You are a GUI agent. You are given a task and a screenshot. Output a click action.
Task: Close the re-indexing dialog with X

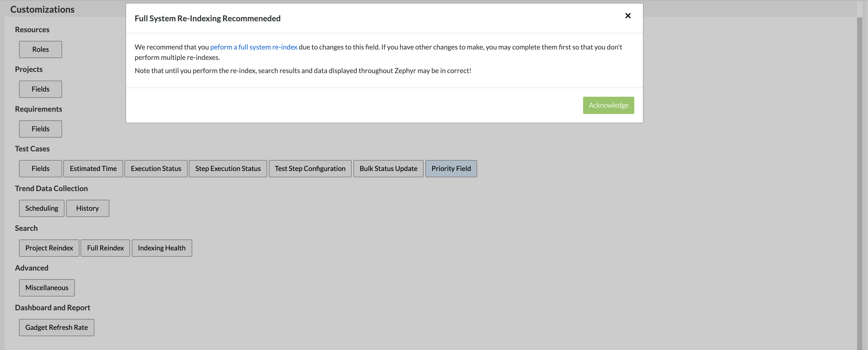click(x=628, y=16)
